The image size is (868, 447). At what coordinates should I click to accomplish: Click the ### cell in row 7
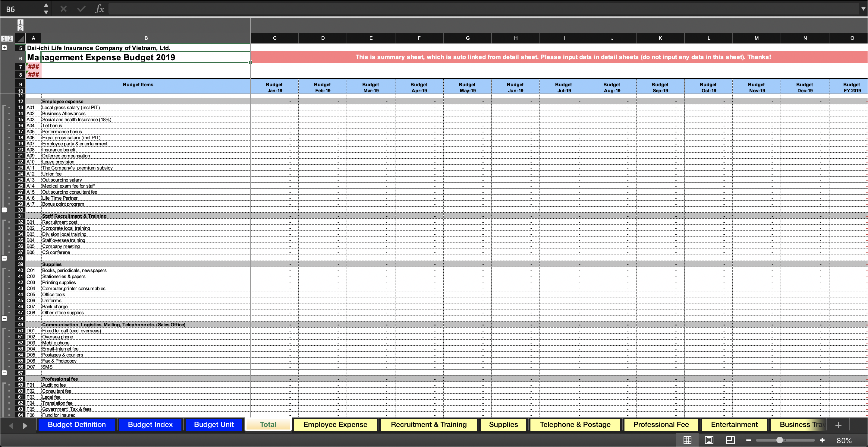pyautogui.click(x=33, y=67)
